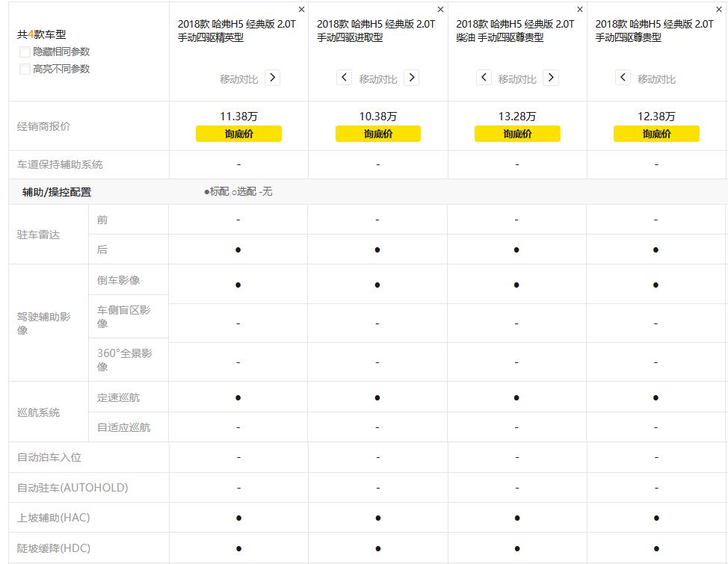728x564 pixels.
Task: Click 询底价 under the 11.38万 price
Action: 238,134
